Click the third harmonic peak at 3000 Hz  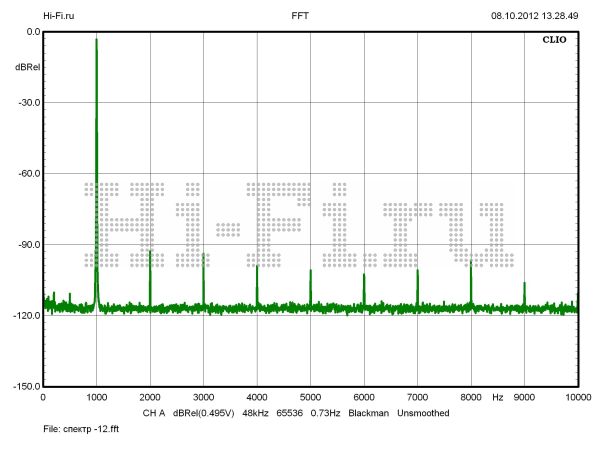point(203,256)
